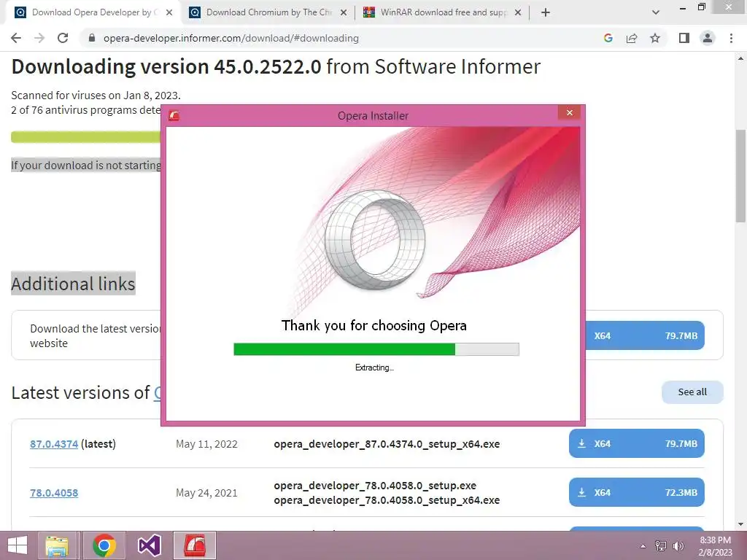Screen dimensions: 747x560
Task: Close the Download Opera Developer tab
Action: 169,12
